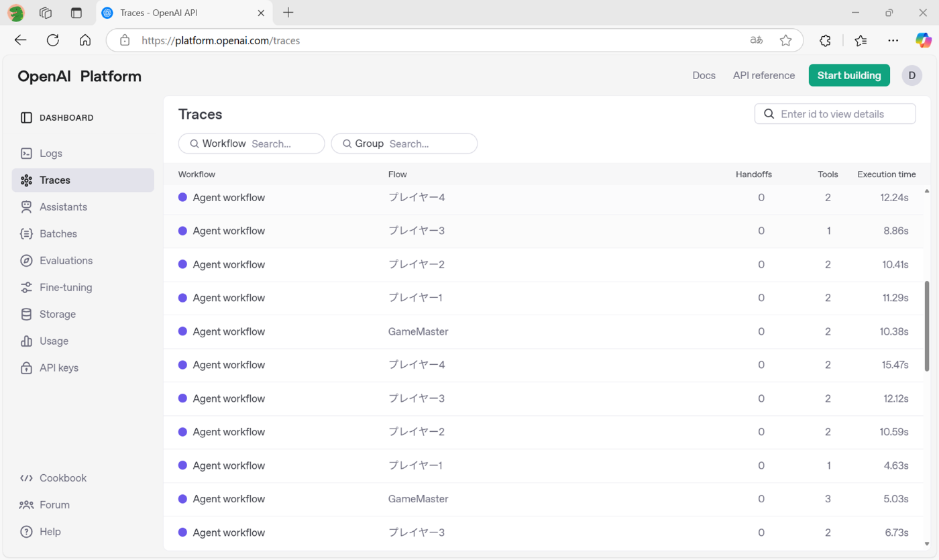The width and height of the screenshot is (939, 560).
Task: Open the trace with execution time 8.86s
Action: pyautogui.click(x=543, y=231)
